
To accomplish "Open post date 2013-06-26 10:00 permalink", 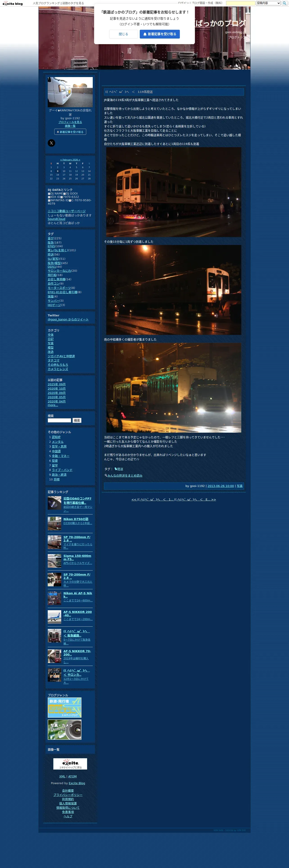I will click(x=221, y=486).
